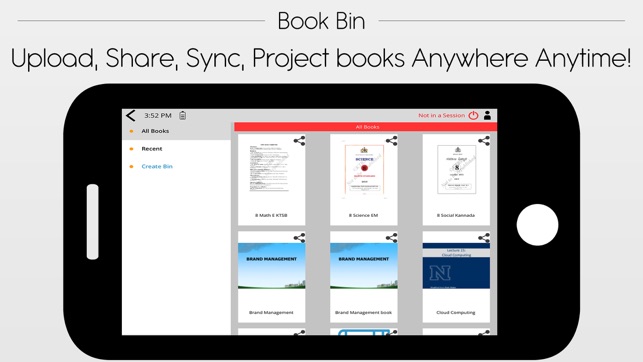Tap the clipboard icon beside the time
This screenshot has width=643, height=362.
[x=182, y=116]
